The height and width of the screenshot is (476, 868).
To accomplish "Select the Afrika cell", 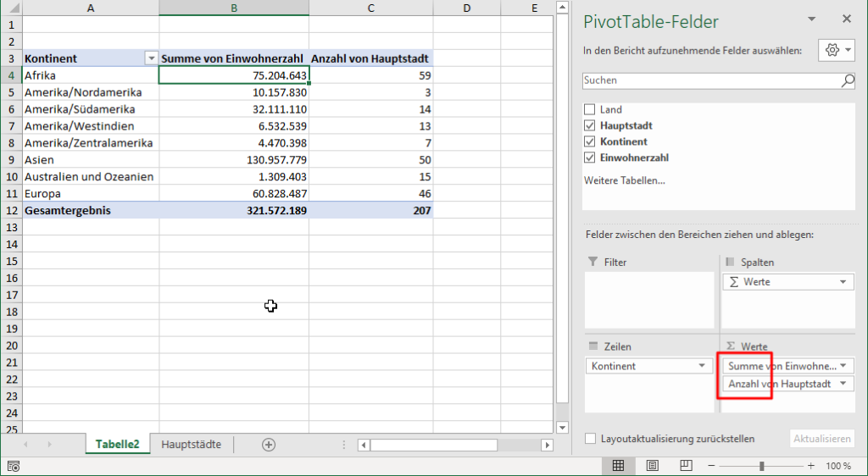I will [x=91, y=75].
